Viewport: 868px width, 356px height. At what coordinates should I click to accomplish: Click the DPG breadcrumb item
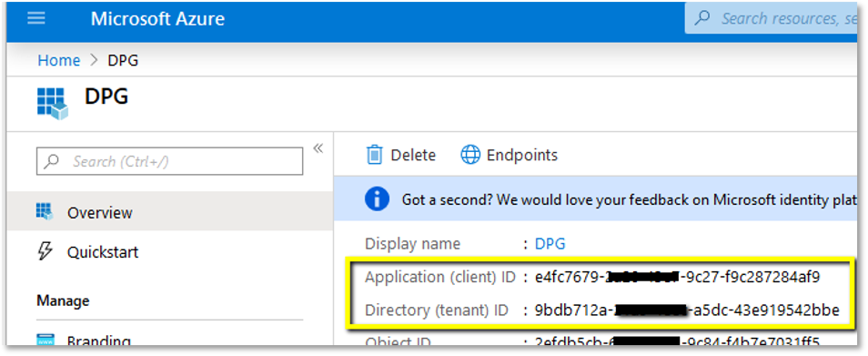coord(123,60)
